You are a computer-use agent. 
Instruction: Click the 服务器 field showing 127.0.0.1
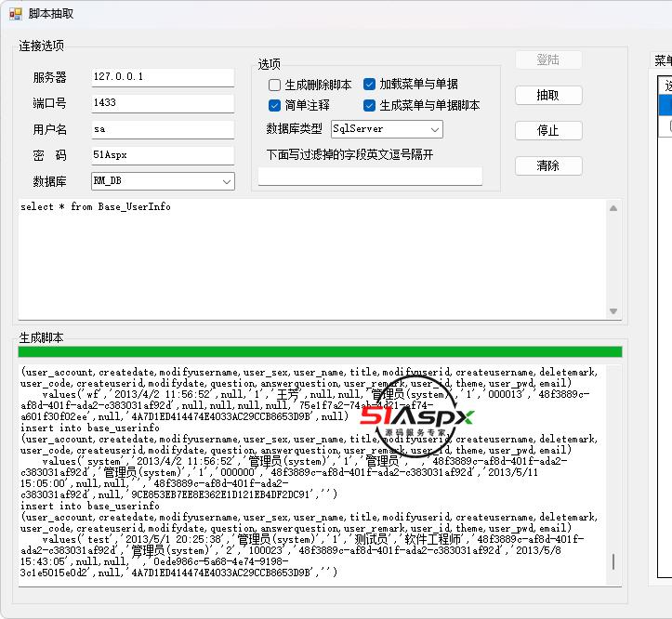[x=163, y=77]
